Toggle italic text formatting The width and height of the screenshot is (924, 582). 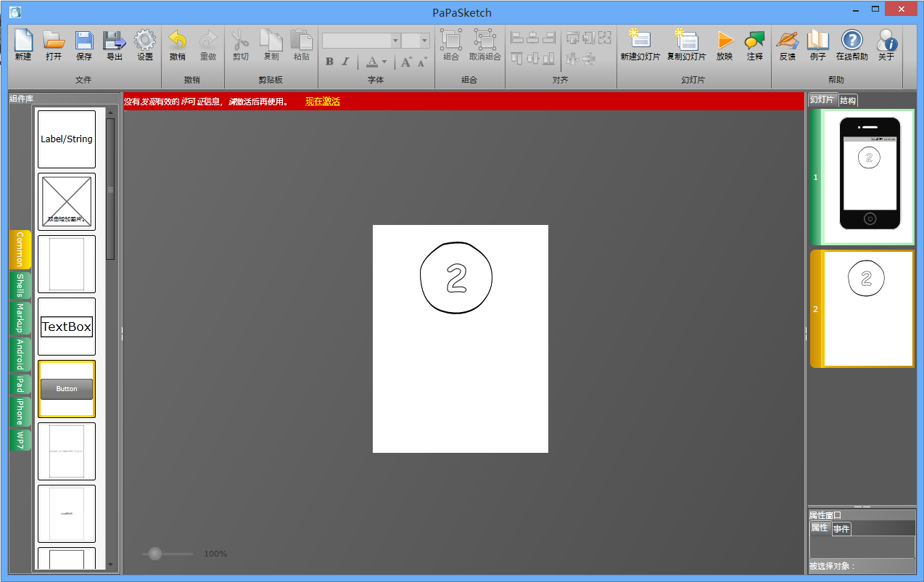345,62
